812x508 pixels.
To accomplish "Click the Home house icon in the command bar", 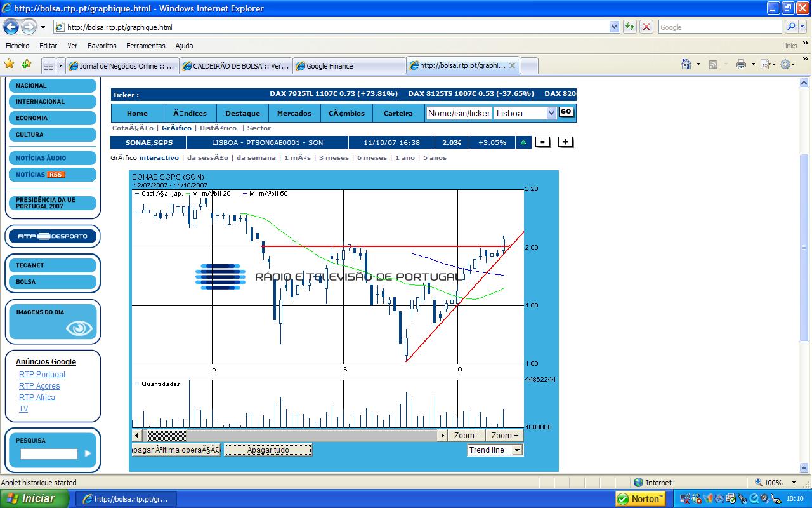I will click(x=686, y=64).
